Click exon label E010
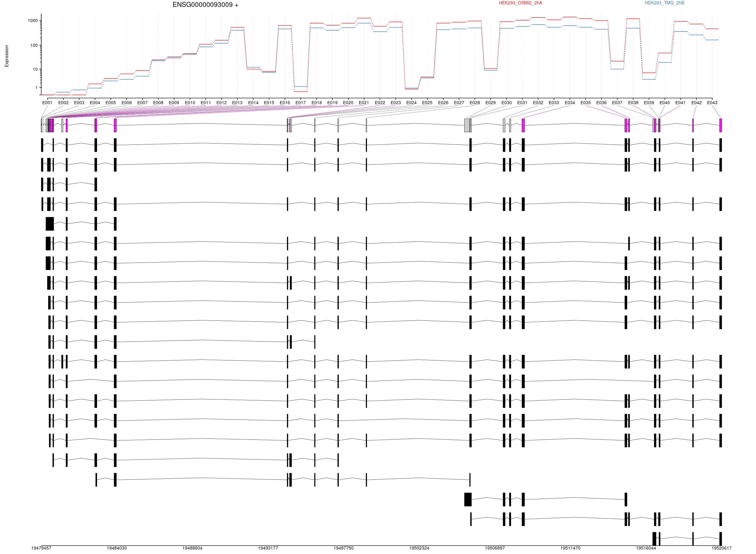The height and width of the screenshot is (554, 756). coord(190,103)
